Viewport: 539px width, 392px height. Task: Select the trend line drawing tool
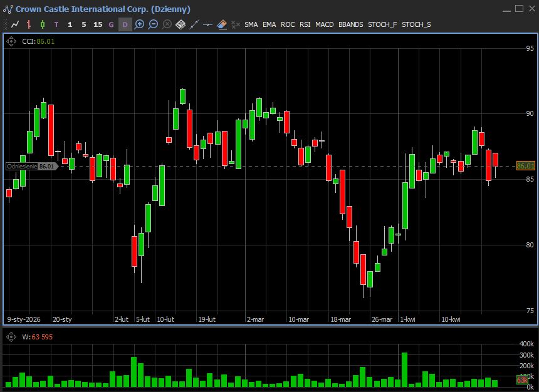(x=194, y=24)
